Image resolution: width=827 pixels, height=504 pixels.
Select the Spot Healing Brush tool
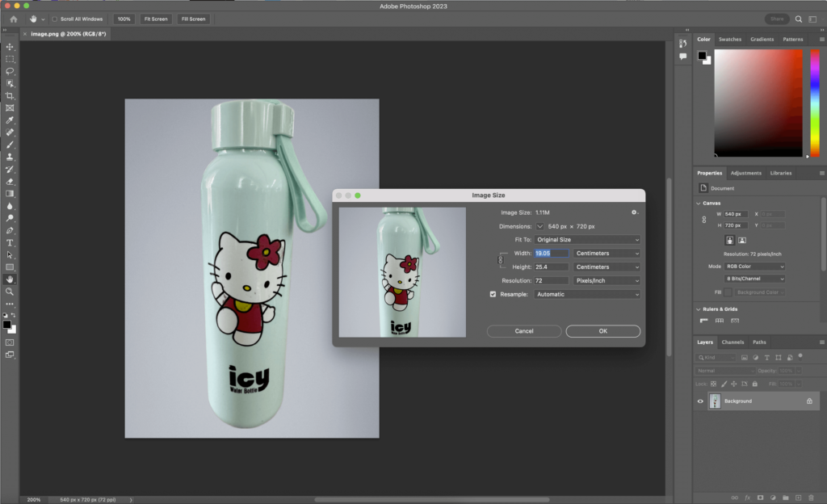pyautogui.click(x=10, y=132)
